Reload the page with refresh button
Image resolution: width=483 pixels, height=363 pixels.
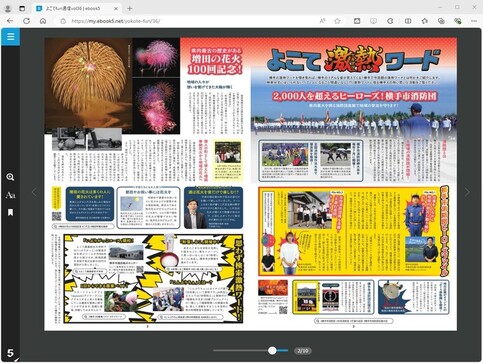(26, 21)
